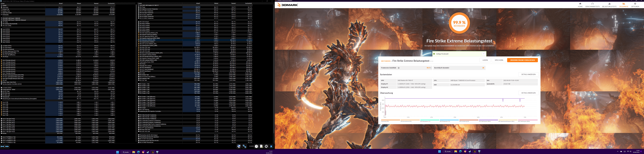Select the CPU Temp sensor row
Viewport: 644px width, 154px height.
[58, 22]
